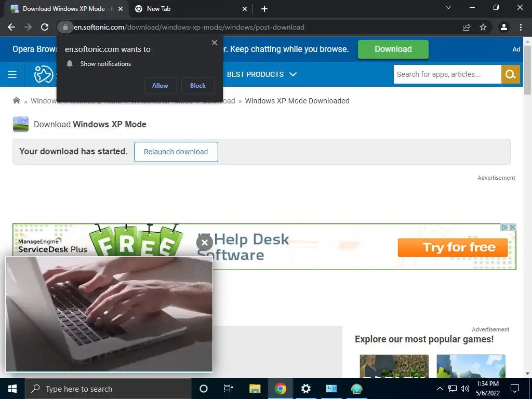
Task: Click the Softonic logo icon
Action: 44,74
